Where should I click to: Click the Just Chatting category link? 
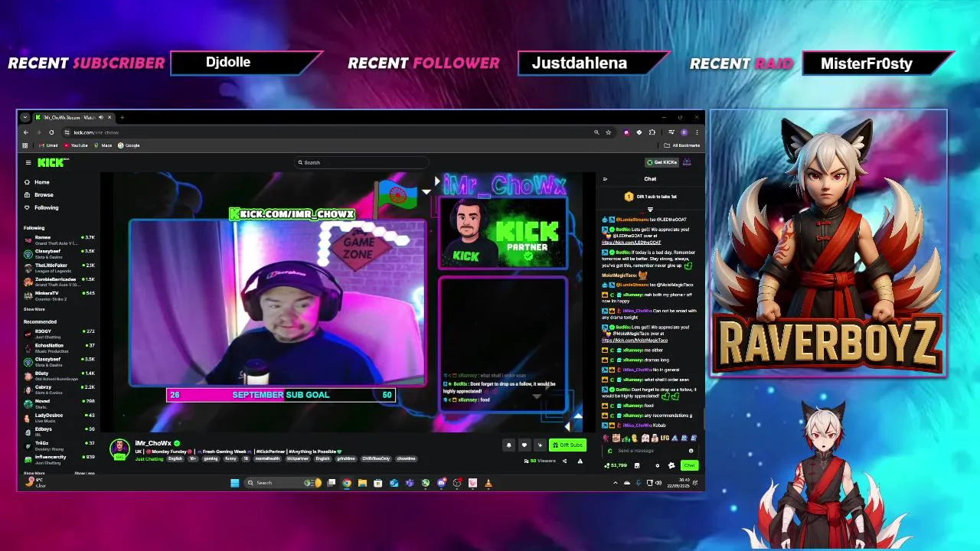(x=149, y=458)
